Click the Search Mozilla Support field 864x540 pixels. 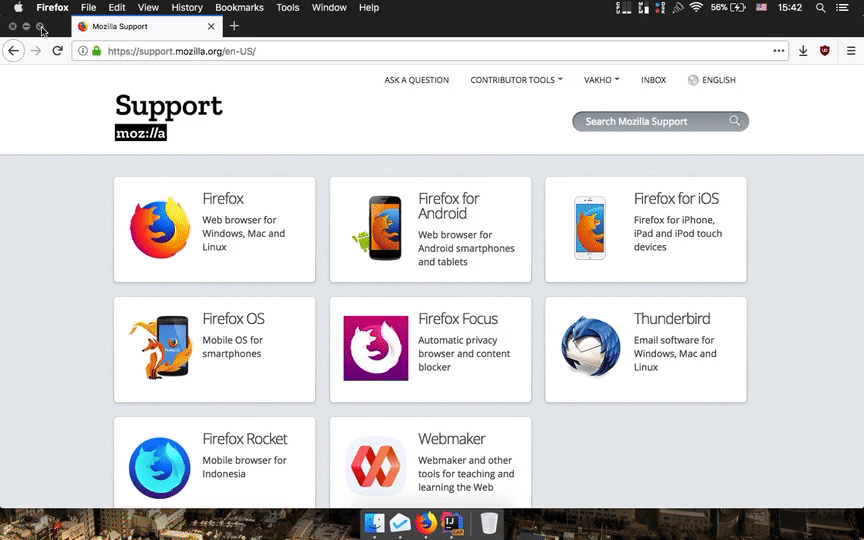[660, 121]
